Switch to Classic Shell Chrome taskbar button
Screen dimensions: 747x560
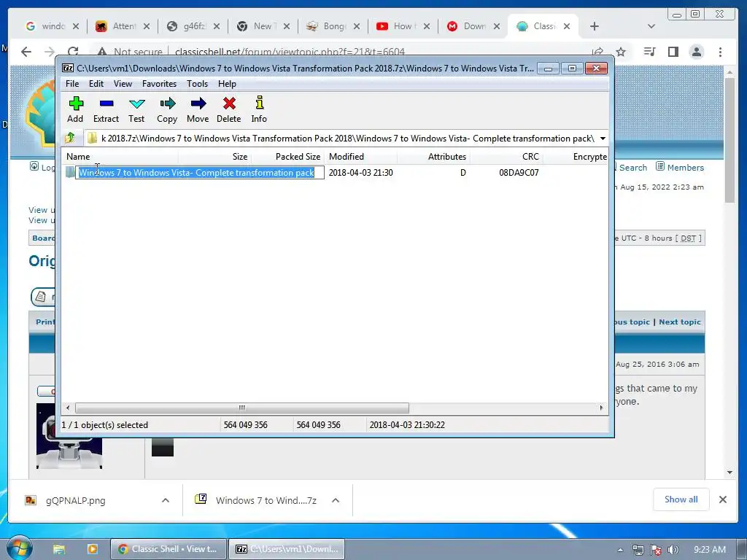(x=169, y=549)
